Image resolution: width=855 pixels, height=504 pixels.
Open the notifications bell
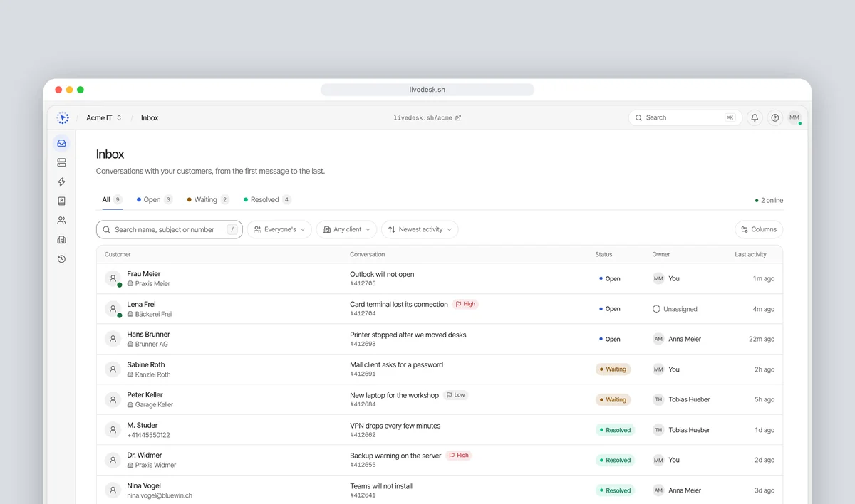(755, 117)
